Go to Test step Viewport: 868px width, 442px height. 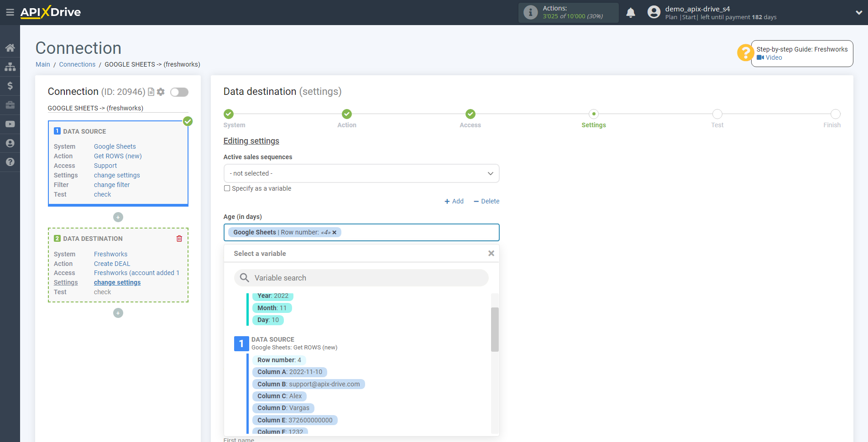[x=717, y=114]
